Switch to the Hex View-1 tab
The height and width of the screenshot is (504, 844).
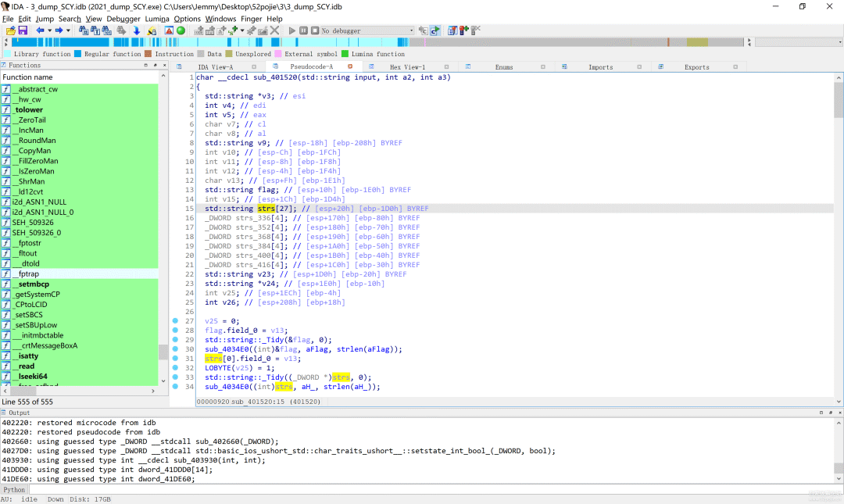[x=407, y=67]
